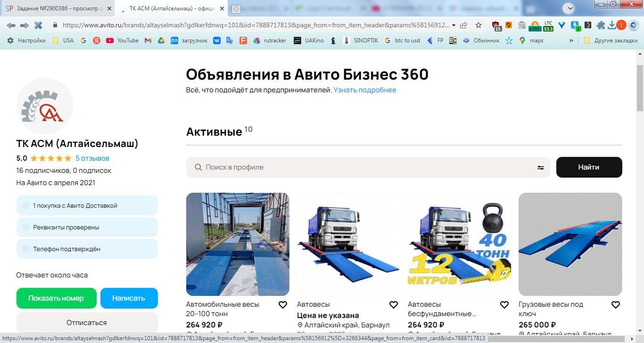
Task: Bookmark this page with the star icon
Action: (479, 25)
